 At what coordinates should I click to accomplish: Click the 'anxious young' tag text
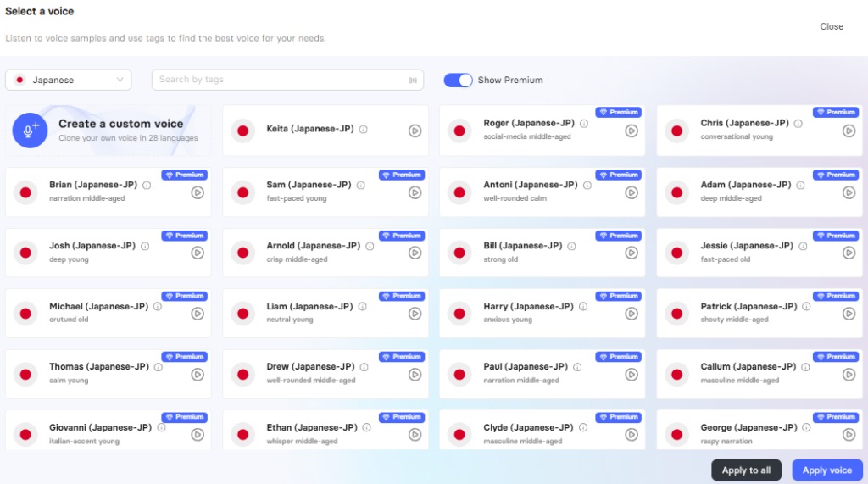508,320
